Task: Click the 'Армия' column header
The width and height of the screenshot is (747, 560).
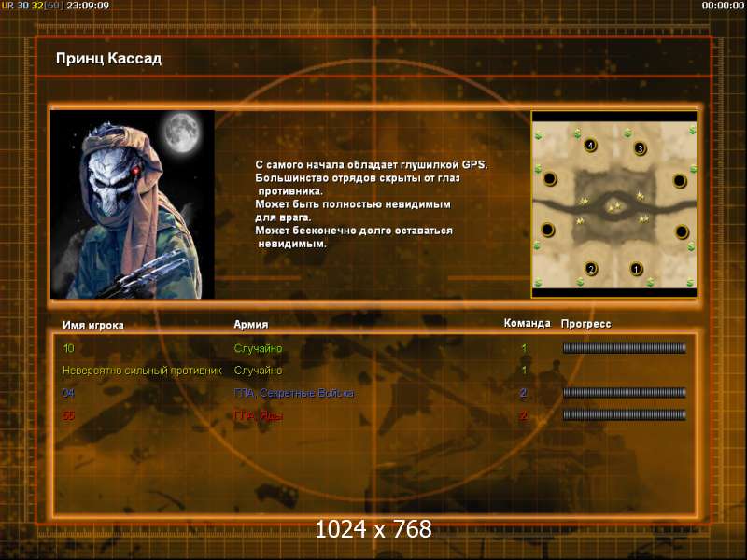Action: [x=251, y=324]
